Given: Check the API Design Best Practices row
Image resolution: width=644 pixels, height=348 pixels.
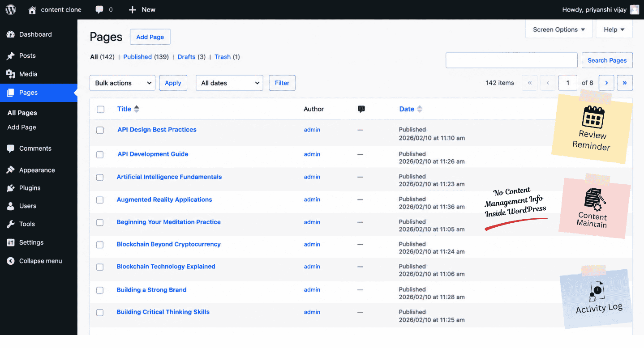Looking at the screenshot, I should [x=100, y=130].
